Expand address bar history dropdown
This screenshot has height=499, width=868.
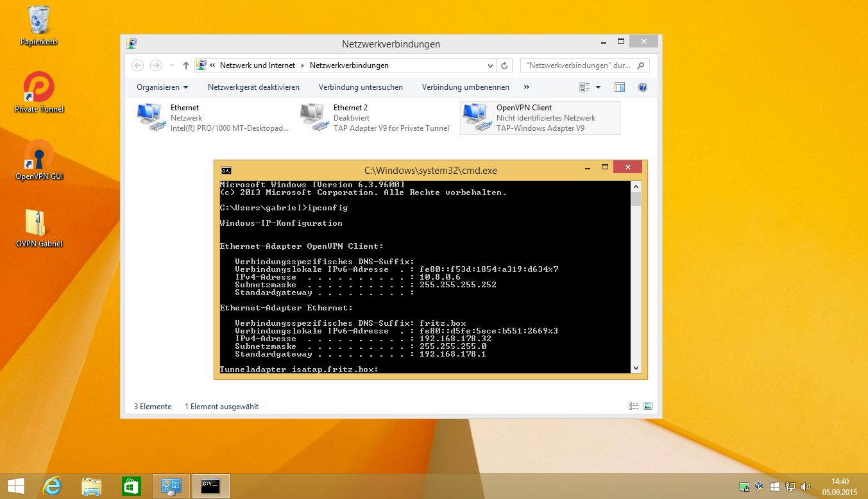pyautogui.click(x=490, y=65)
